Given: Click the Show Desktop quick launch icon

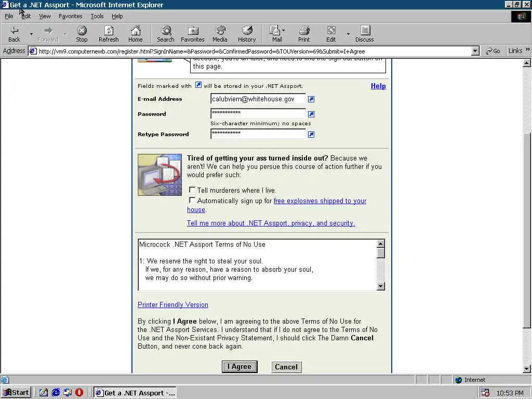Looking at the screenshot, I should [44, 393].
